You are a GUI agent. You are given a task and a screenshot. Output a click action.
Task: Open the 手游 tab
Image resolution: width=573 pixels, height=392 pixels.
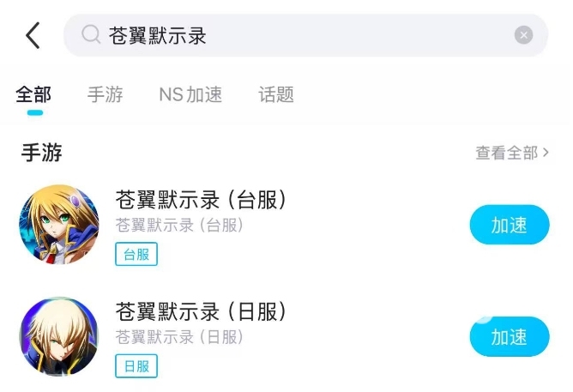[106, 94]
